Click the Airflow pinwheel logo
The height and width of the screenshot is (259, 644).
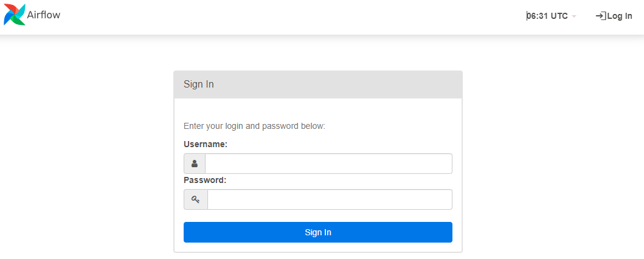[14, 15]
